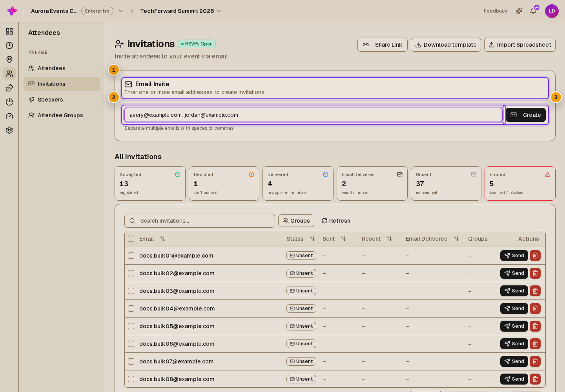Open the clock schedule icon in left rail
This screenshot has width=565, height=392.
click(9, 45)
